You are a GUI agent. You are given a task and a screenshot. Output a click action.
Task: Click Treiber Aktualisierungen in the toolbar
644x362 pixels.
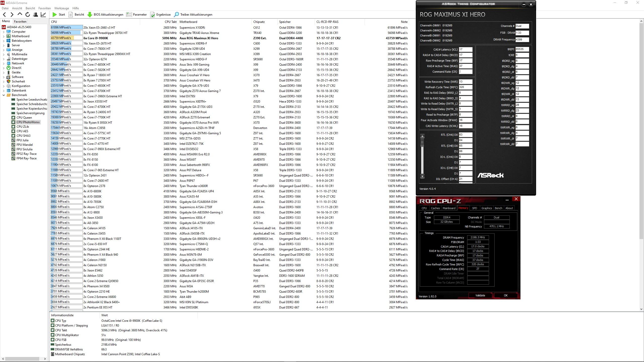[x=193, y=15]
